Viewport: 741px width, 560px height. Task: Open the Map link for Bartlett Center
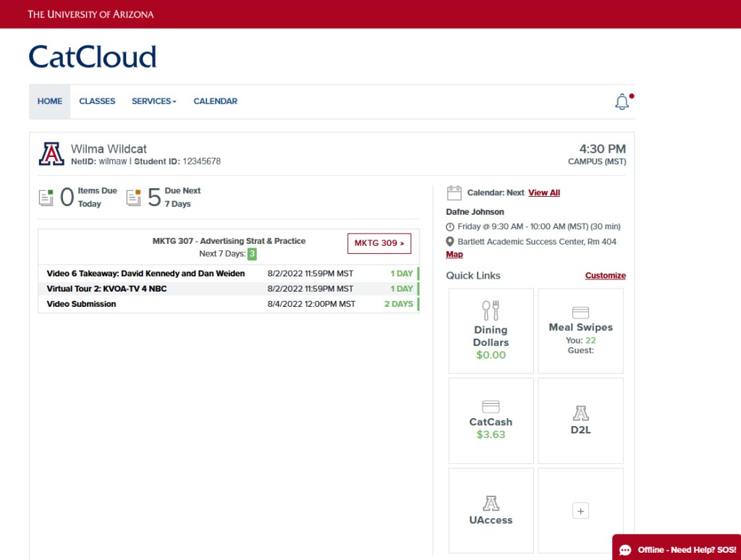[454, 255]
